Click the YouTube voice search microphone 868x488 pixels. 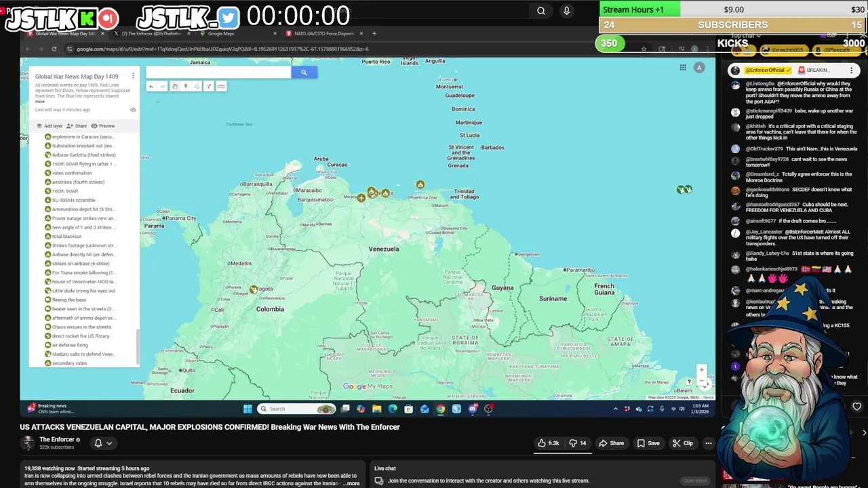[x=566, y=11]
